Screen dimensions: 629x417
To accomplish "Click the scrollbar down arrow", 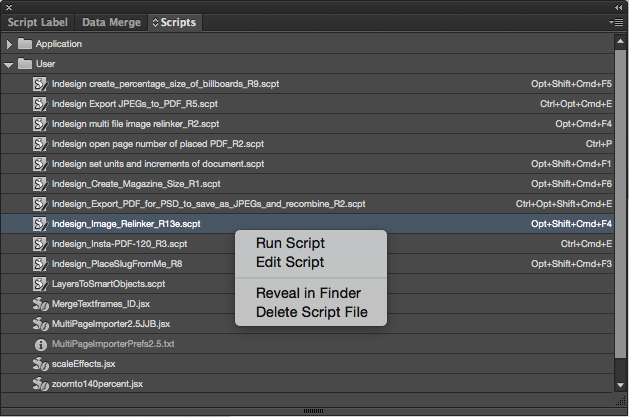I will pyautogui.click(x=621, y=385).
